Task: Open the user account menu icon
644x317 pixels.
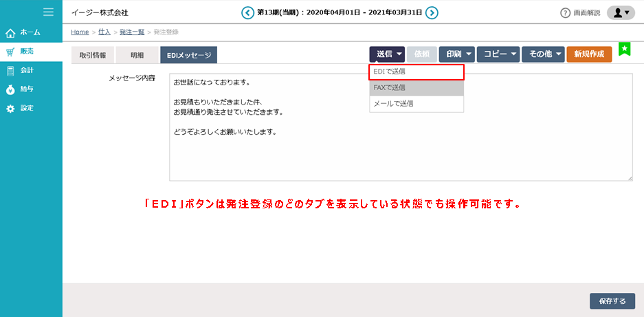Action: [x=620, y=12]
